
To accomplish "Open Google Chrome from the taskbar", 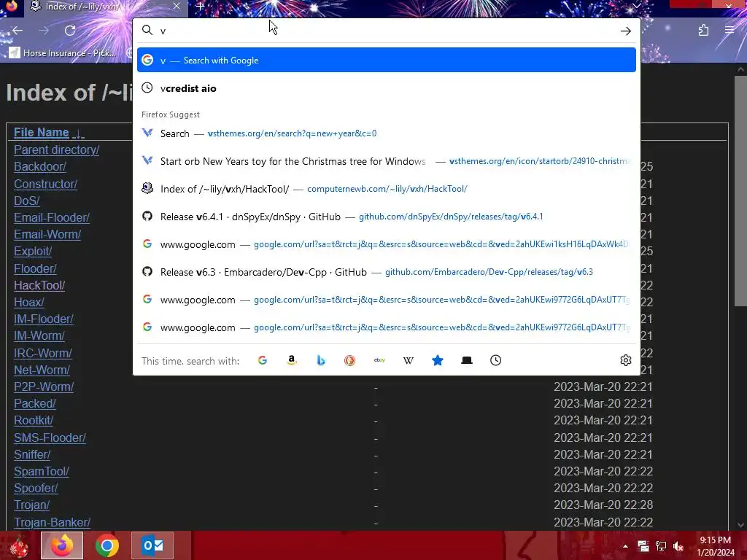I will (107, 545).
